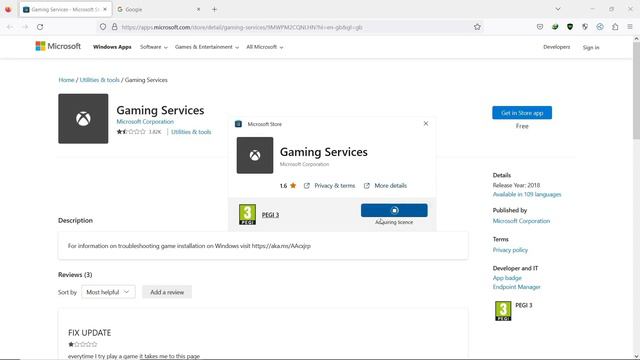Click the star rating under Gaming Services title
Screen dimensions: 640x360
coord(131,132)
